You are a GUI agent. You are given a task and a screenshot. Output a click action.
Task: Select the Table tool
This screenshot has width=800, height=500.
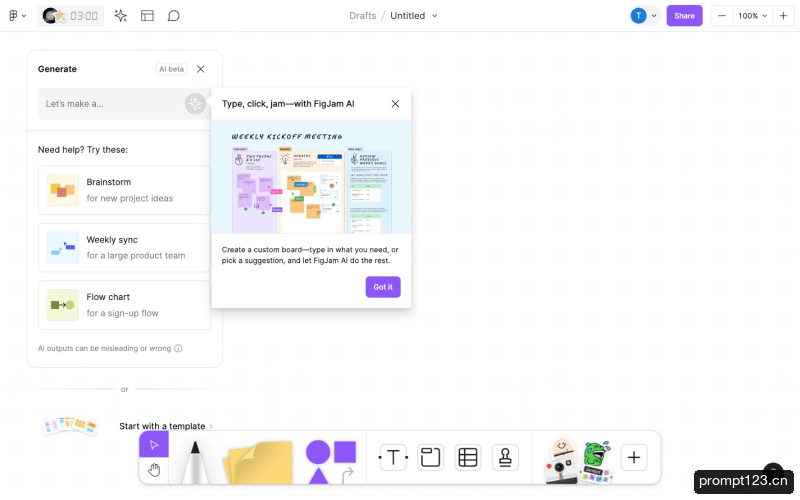coord(468,457)
